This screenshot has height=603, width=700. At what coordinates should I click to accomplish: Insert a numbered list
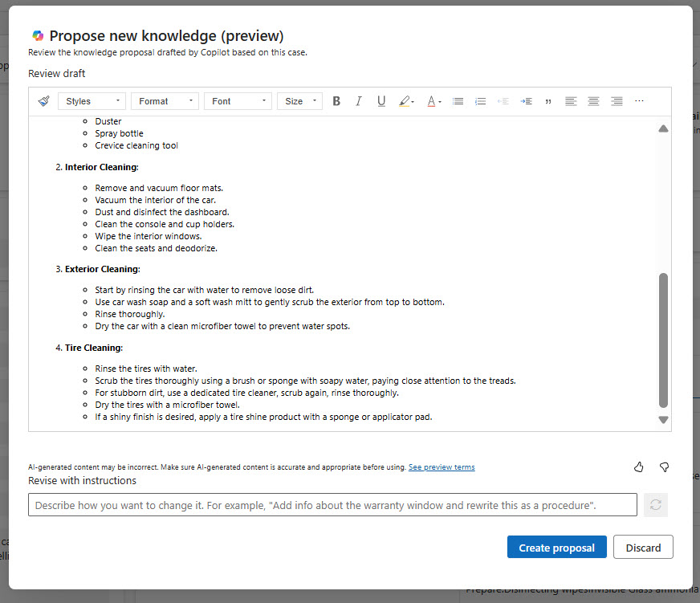[481, 101]
